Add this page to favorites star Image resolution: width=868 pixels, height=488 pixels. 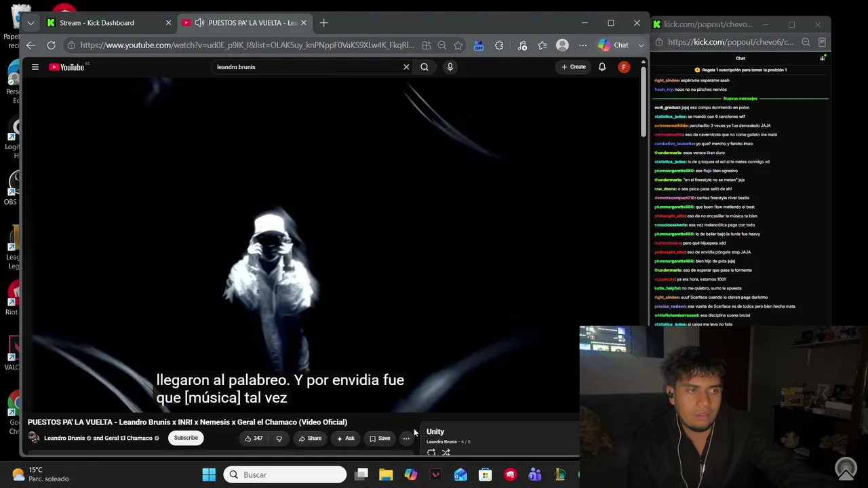coord(458,45)
